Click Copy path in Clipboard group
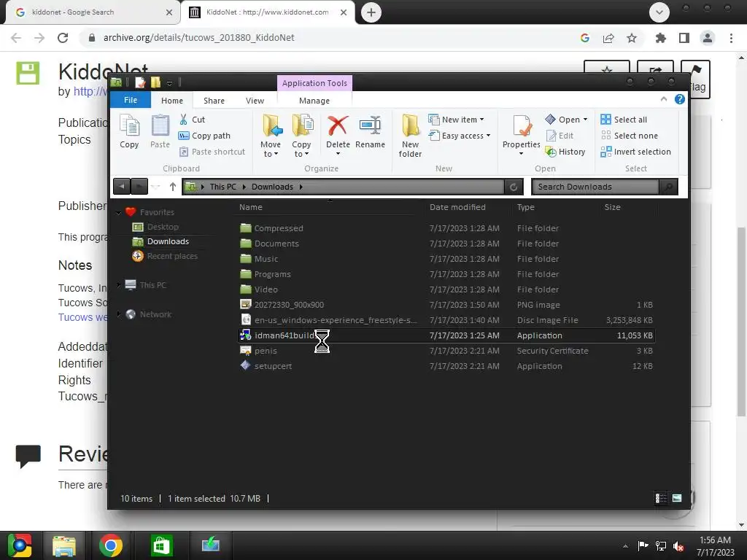The height and width of the screenshot is (560, 747). coord(204,136)
